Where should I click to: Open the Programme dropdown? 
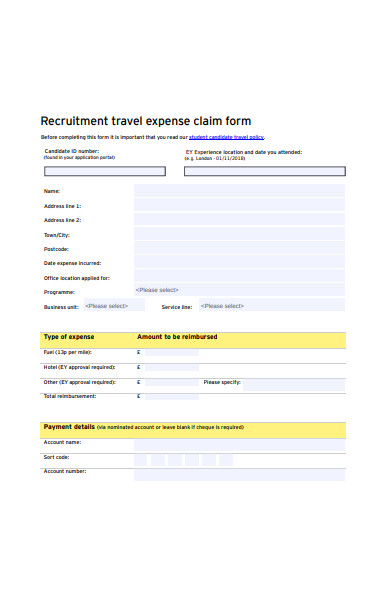click(x=239, y=290)
